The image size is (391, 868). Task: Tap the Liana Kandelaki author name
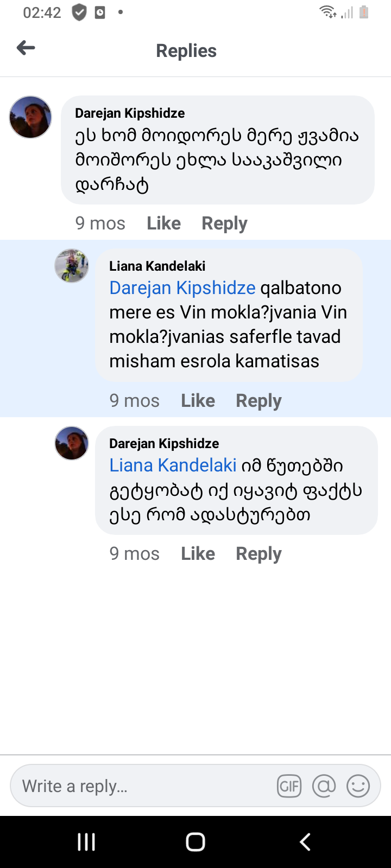click(x=157, y=266)
